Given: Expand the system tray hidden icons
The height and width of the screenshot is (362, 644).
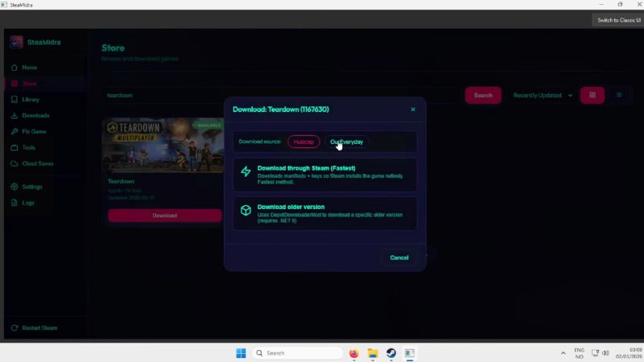Looking at the screenshot, I should click(563, 353).
